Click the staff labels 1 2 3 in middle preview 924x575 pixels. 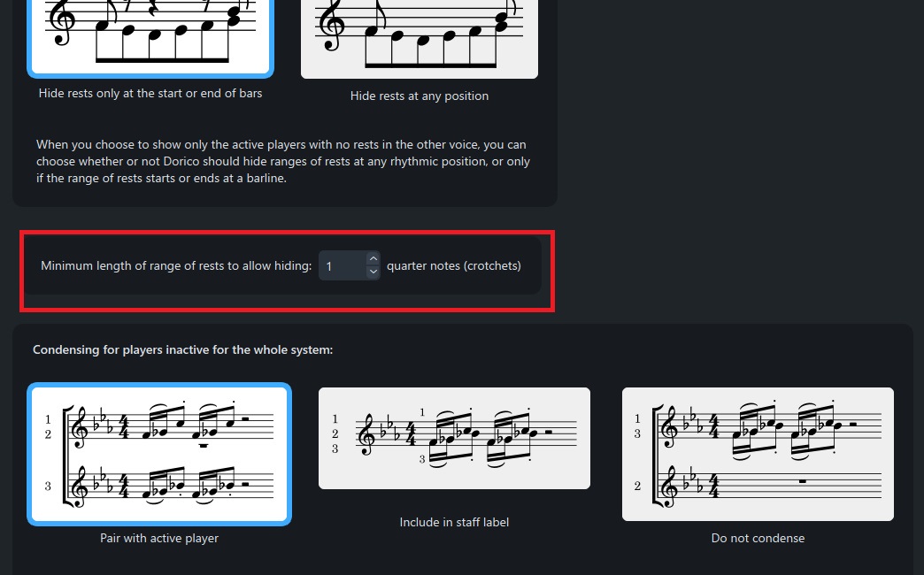(335, 433)
